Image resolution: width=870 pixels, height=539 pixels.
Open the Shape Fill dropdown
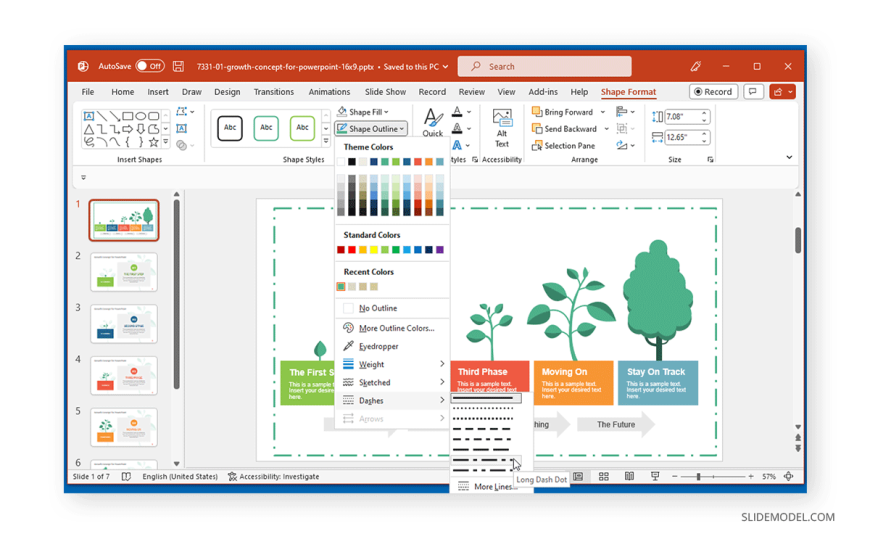(x=368, y=112)
